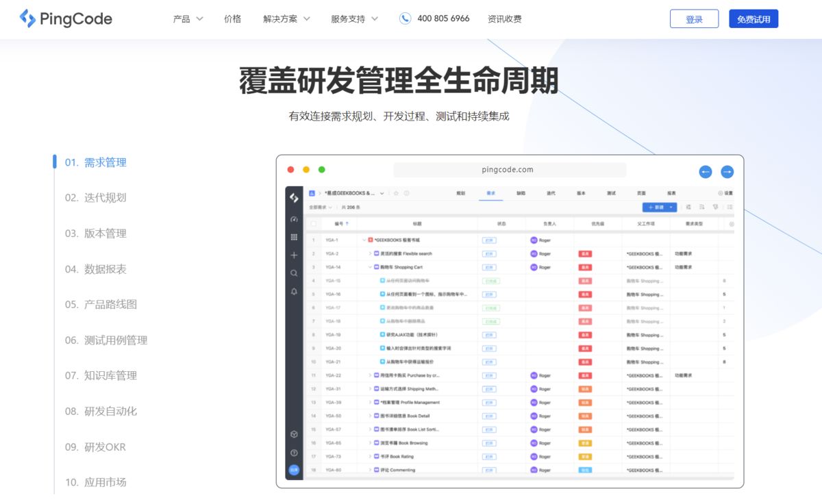The image size is (822, 504).
Task: Click the blue priority tag in row YGA-80
Action: [x=585, y=470]
